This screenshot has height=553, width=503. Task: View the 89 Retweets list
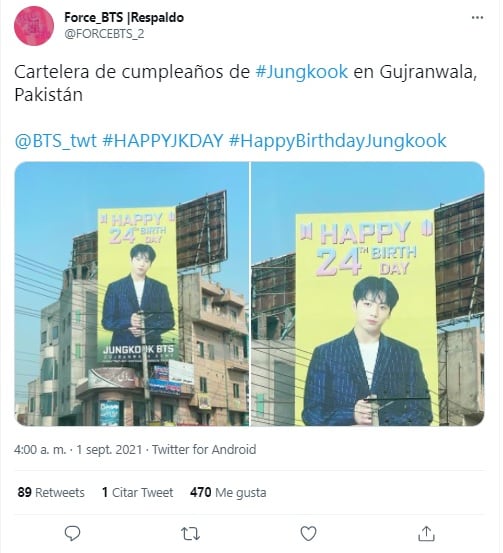[51, 492]
